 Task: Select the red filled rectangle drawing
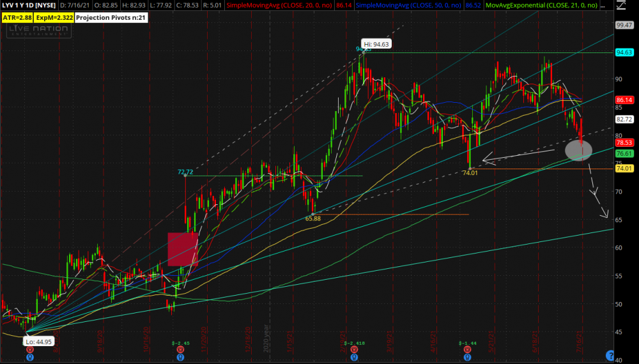pos(183,249)
